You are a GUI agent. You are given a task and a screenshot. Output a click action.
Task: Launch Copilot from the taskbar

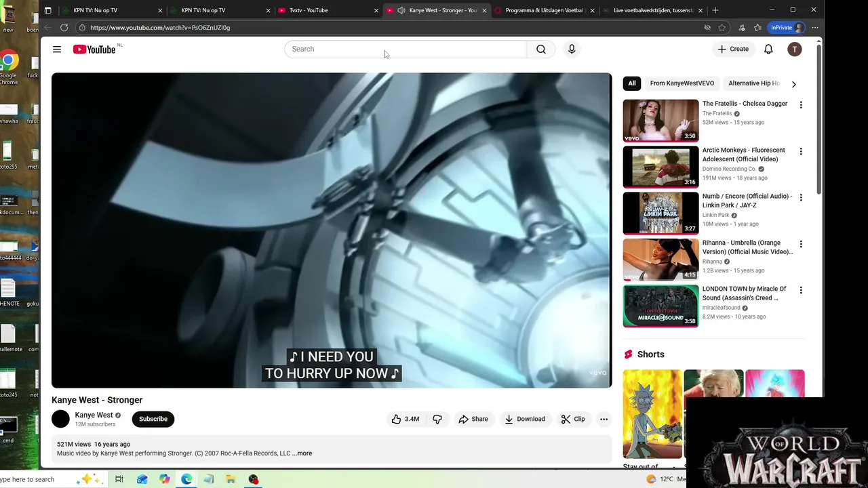click(164, 479)
